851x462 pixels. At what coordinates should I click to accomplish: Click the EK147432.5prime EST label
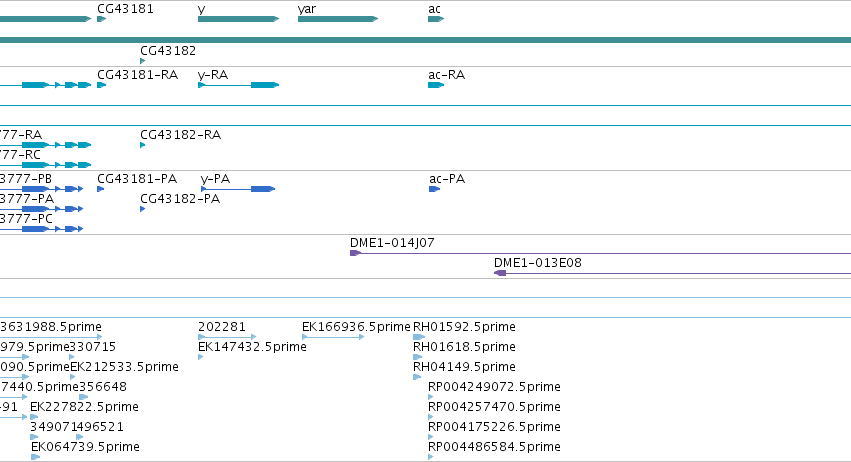252,346
